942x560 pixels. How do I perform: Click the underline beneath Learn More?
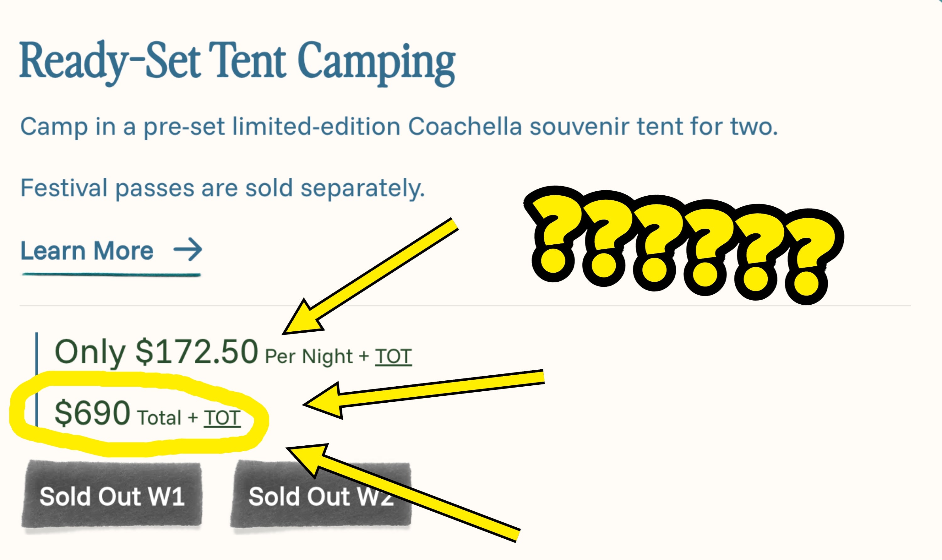click(x=111, y=274)
